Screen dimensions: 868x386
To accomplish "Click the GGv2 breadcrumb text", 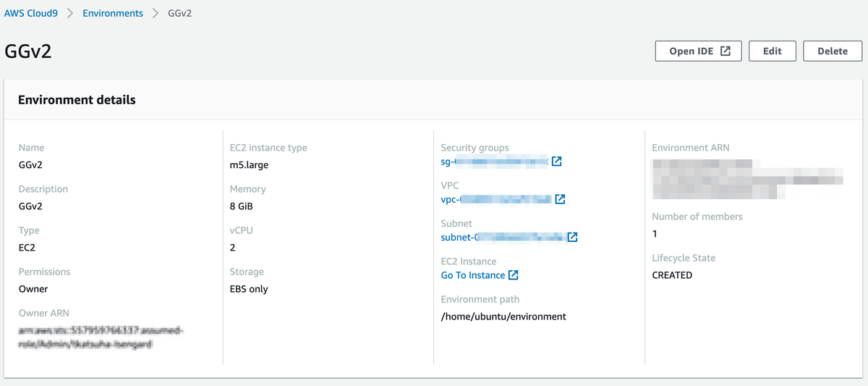I will click(179, 13).
